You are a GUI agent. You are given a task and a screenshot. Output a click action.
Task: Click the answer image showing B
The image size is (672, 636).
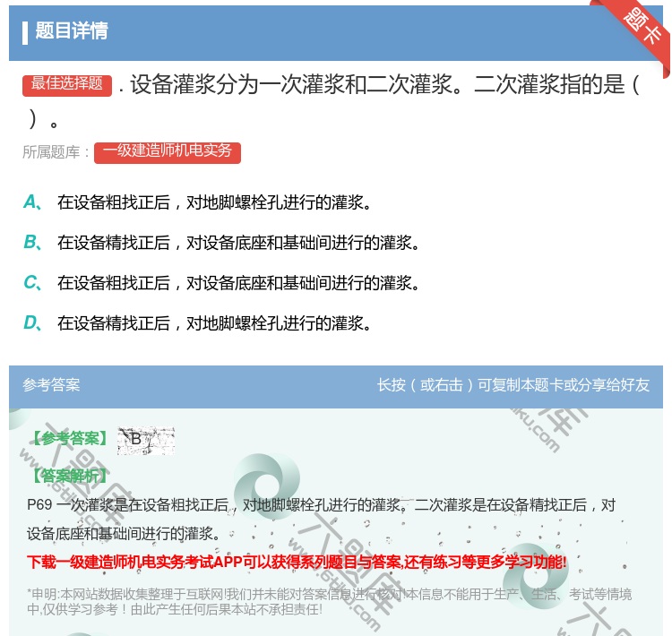tap(146, 440)
